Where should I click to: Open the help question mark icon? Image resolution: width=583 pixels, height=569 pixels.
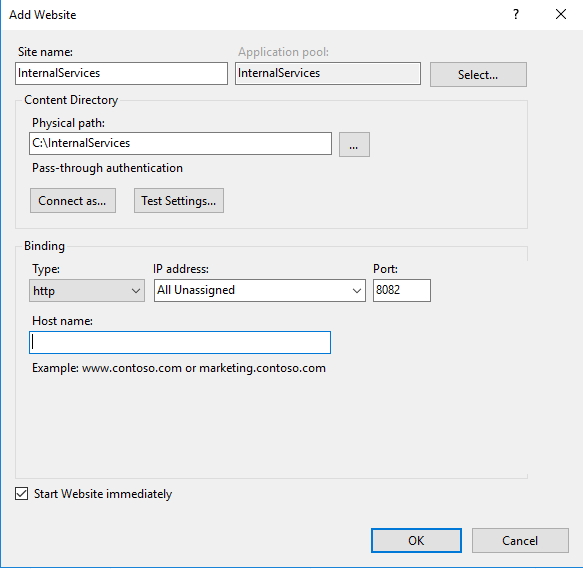tap(516, 15)
